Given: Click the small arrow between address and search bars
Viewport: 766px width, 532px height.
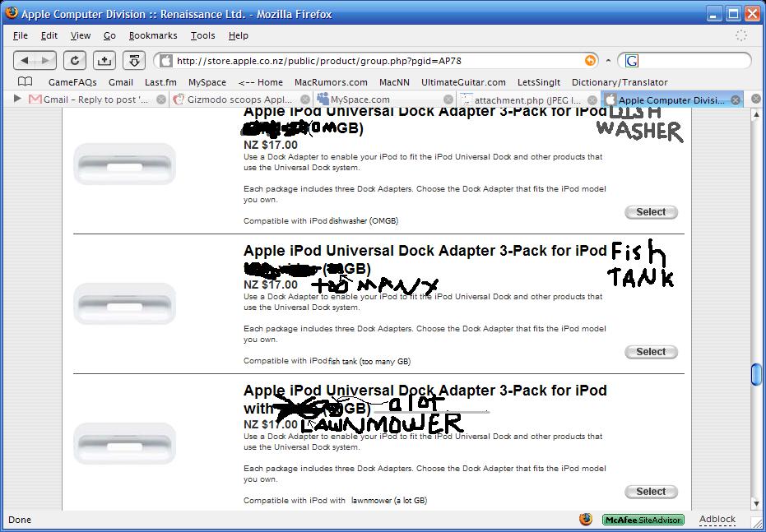Looking at the screenshot, I should click(x=608, y=61).
